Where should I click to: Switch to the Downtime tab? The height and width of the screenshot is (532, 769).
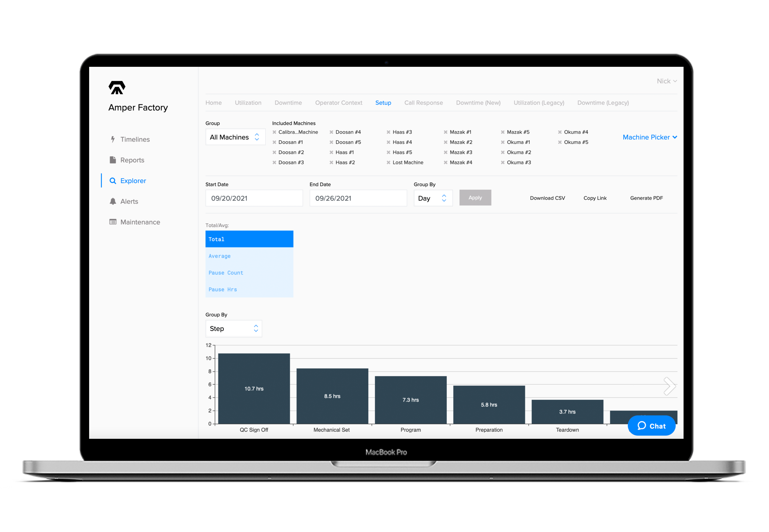(x=288, y=103)
